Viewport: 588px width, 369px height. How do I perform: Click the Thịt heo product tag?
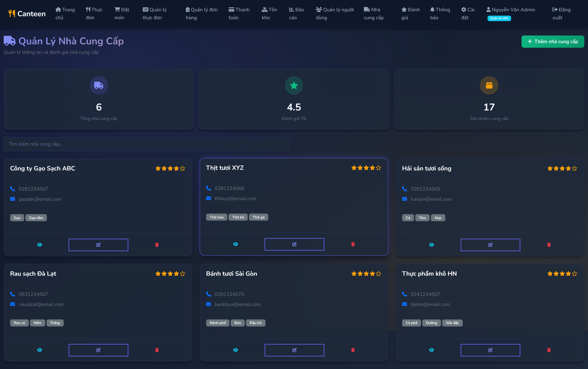click(x=217, y=217)
